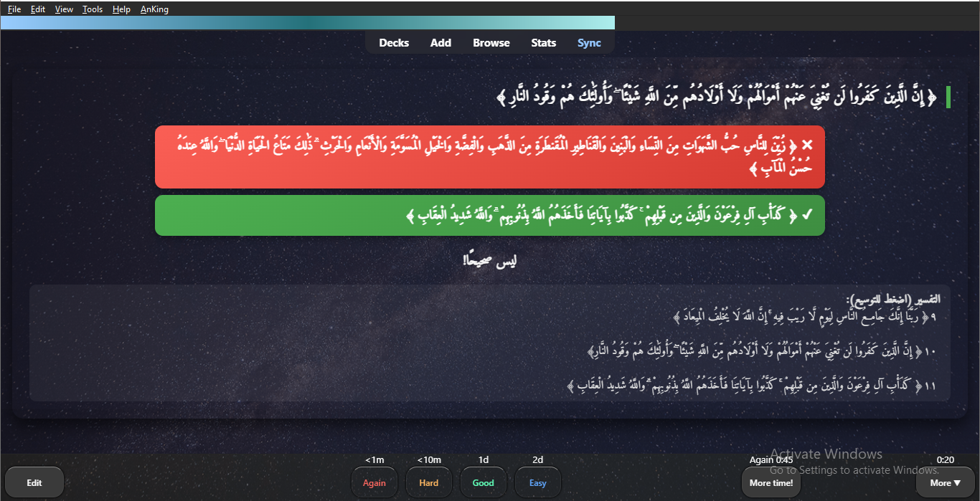Go to Decks screen
This screenshot has width=980, height=501.
pyautogui.click(x=394, y=43)
